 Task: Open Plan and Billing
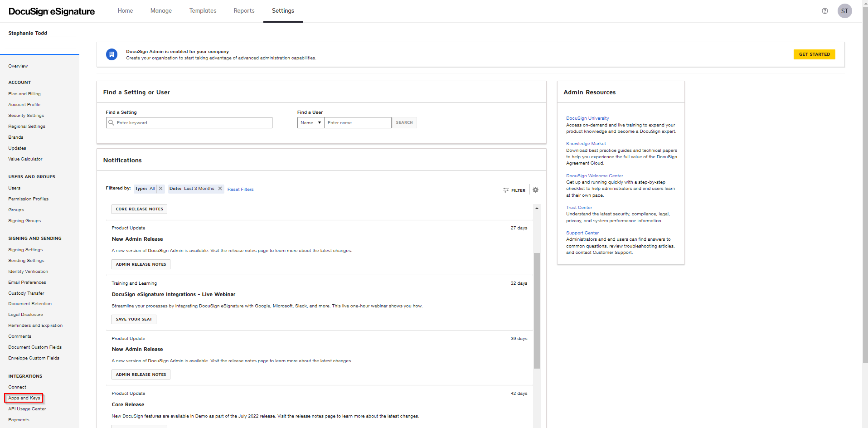(24, 94)
